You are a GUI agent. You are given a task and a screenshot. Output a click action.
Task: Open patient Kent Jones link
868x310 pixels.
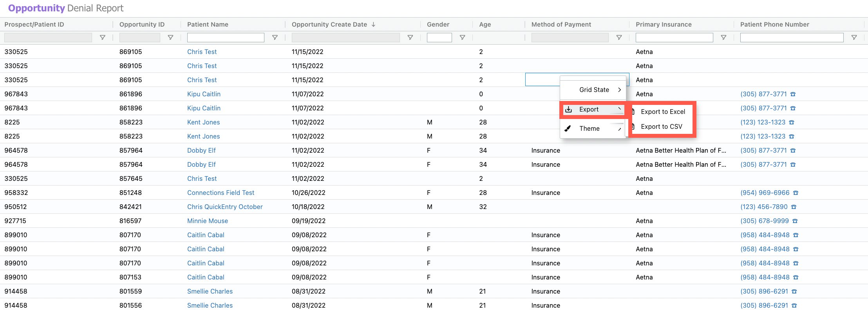pyautogui.click(x=203, y=122)
